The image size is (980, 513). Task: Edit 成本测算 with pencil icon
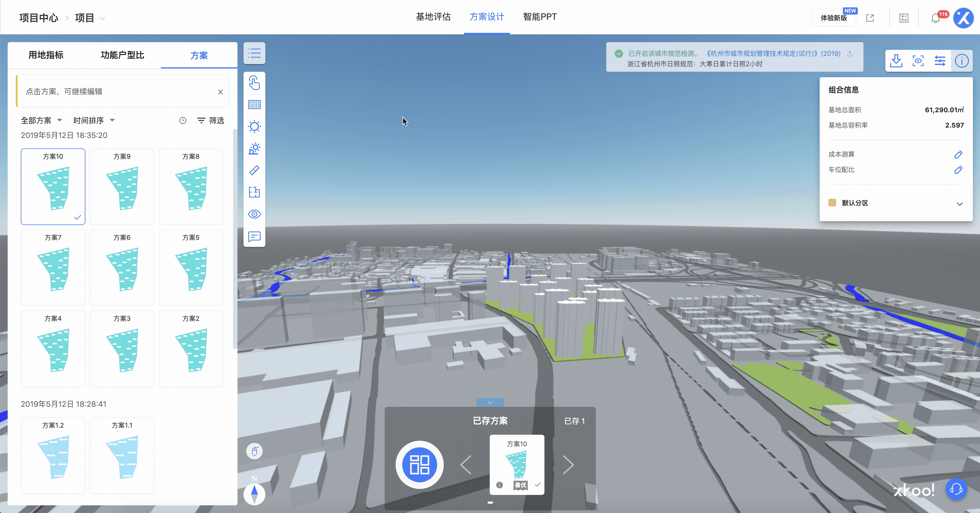pyautogui.click(x=958, y=154)
